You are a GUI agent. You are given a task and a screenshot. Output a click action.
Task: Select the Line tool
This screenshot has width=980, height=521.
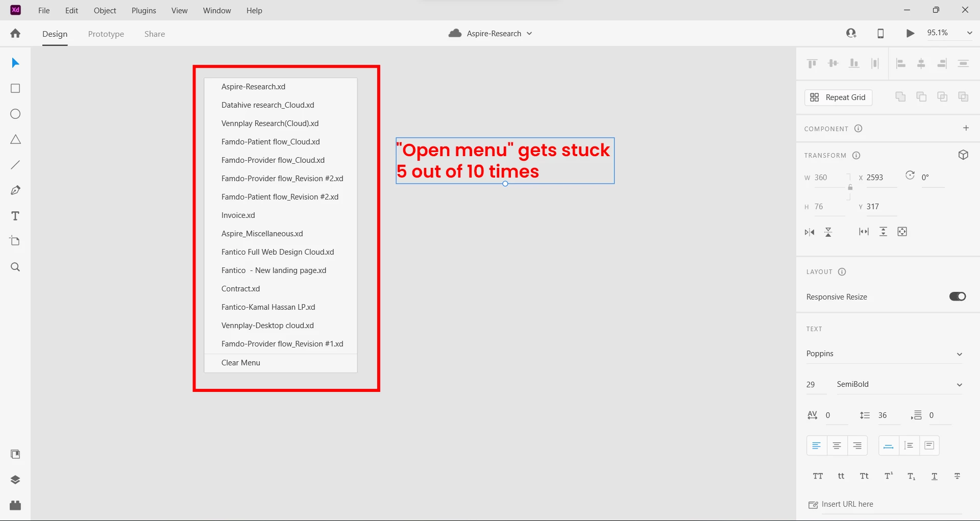click(15, 165)
